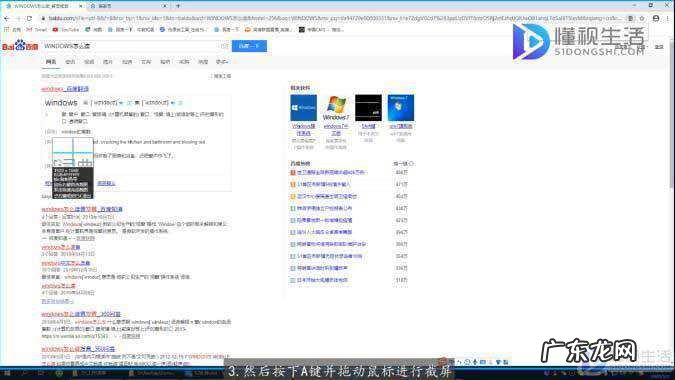
Task: Close the WINDOWS怎么读 browser tab
Action: click(81, 6)
